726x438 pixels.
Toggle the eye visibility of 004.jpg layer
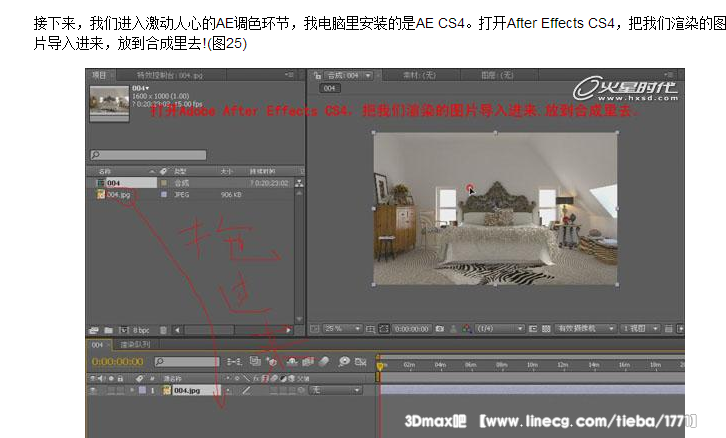93,391
